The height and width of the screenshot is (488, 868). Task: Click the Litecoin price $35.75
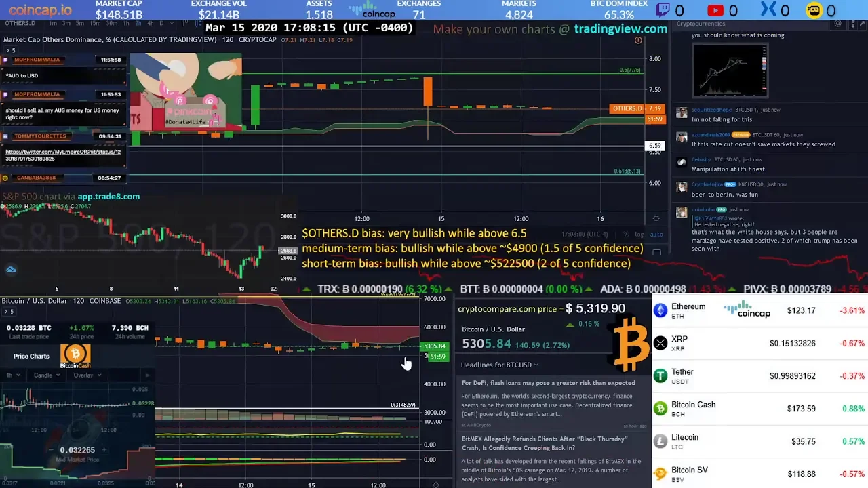click(804, 441)
